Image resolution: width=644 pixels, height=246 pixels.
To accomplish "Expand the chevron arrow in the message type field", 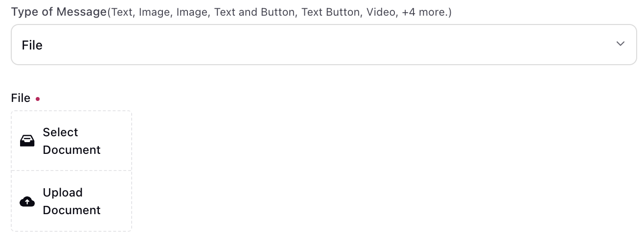I will click(x=621, y=44).
